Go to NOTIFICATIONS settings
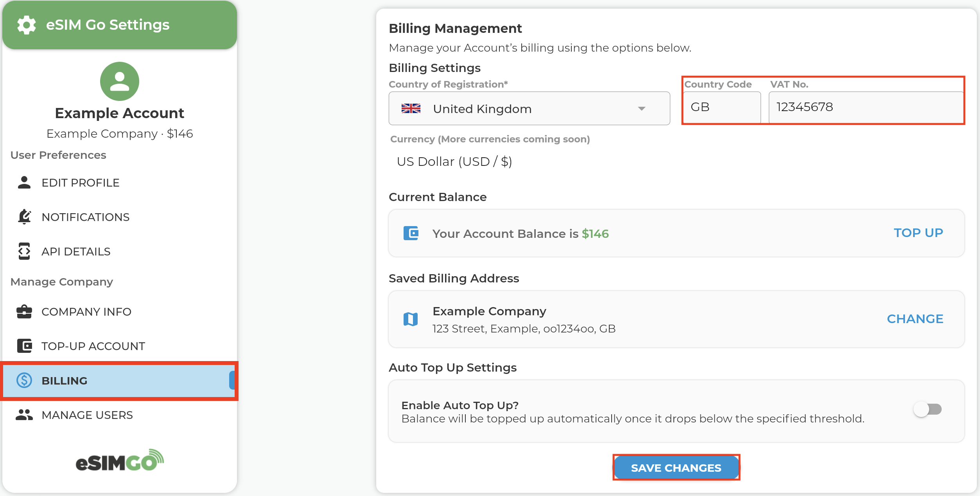The height and width of the screenshot is (496, 980). (x=120, y=217)
